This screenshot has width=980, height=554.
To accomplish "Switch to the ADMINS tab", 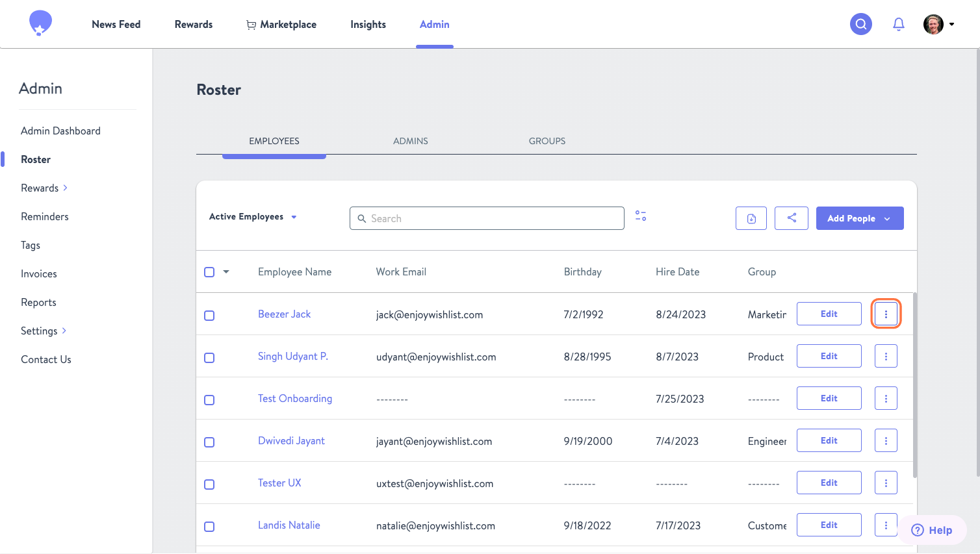I will point(411,141).
